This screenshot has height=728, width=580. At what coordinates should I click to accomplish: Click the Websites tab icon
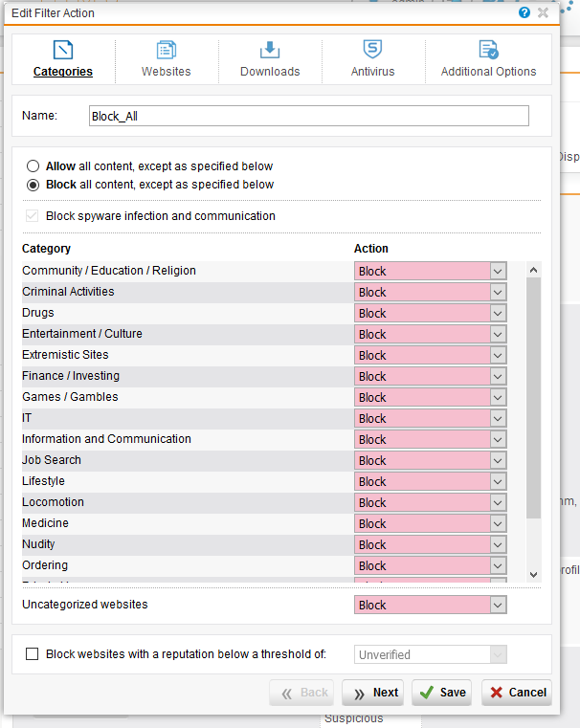pyautogui.click(x=167, y=50)
